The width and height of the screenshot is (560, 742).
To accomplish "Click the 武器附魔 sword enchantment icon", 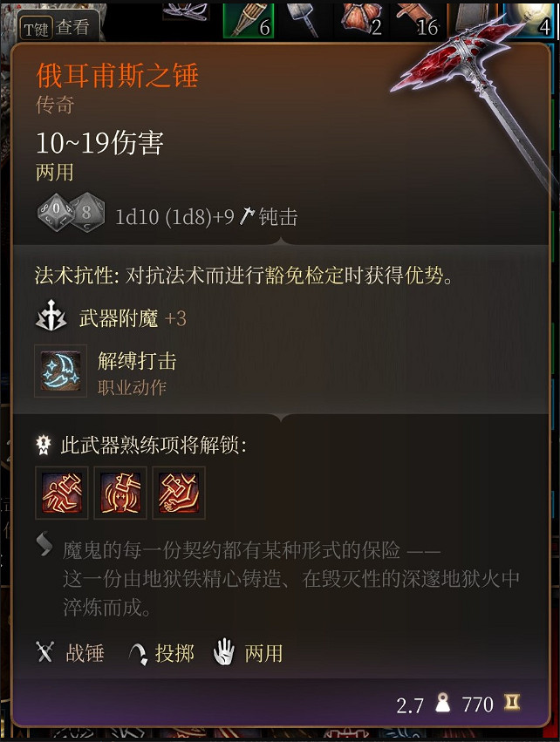I will click(51, 316).
